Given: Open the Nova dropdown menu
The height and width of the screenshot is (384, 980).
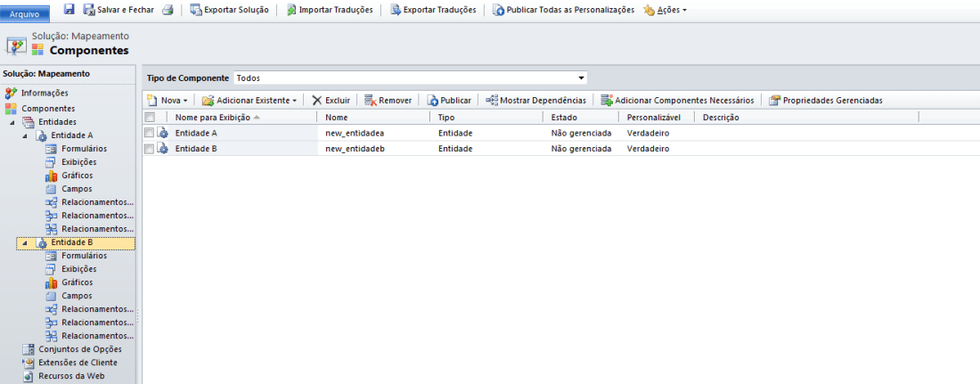Looking at the screenshot, I should [167, 101].
